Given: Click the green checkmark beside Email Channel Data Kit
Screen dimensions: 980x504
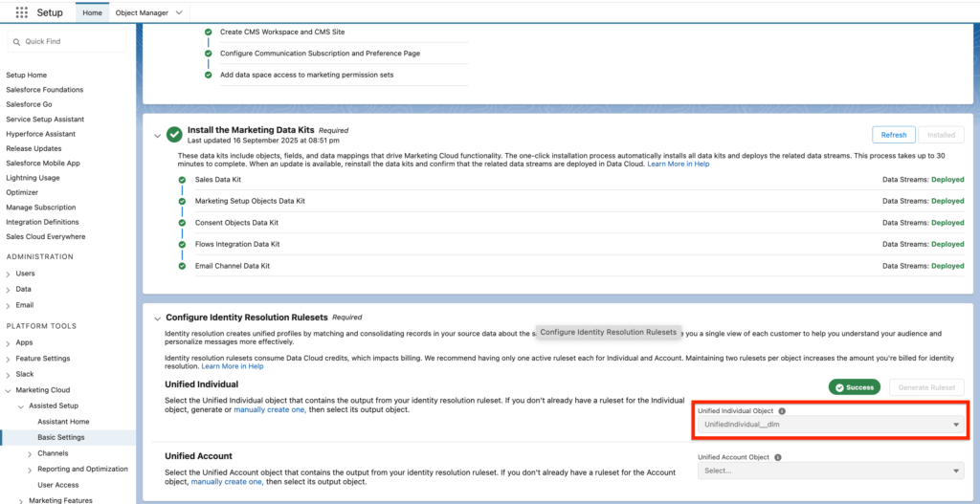Looking at the screenshot, I should 182,265.
